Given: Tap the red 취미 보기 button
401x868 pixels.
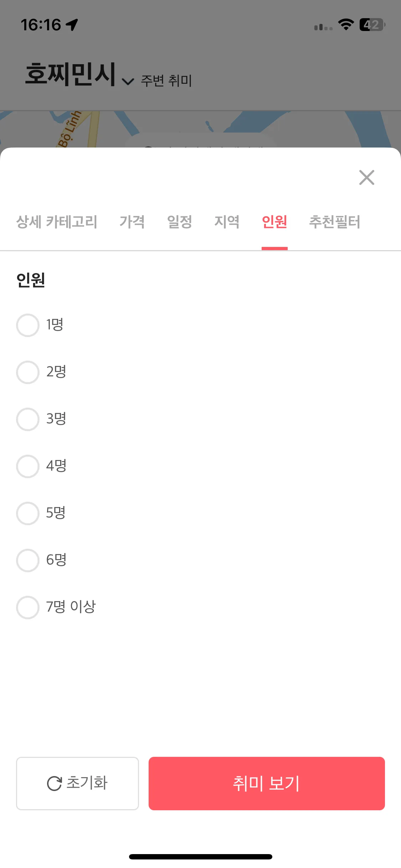Looking at the screenshot, I should pyautogui.click(x=267, y=783).
